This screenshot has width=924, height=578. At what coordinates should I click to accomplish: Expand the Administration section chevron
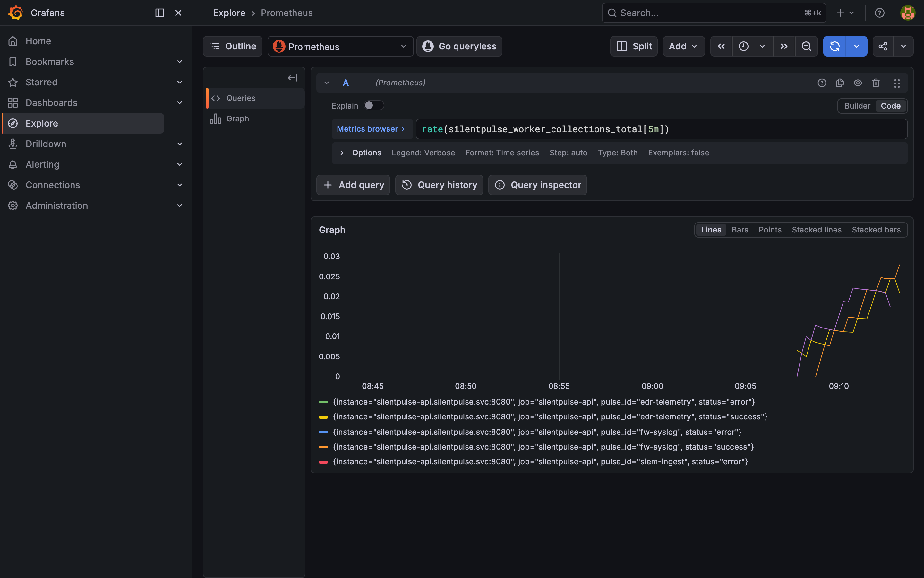(179, 205)
